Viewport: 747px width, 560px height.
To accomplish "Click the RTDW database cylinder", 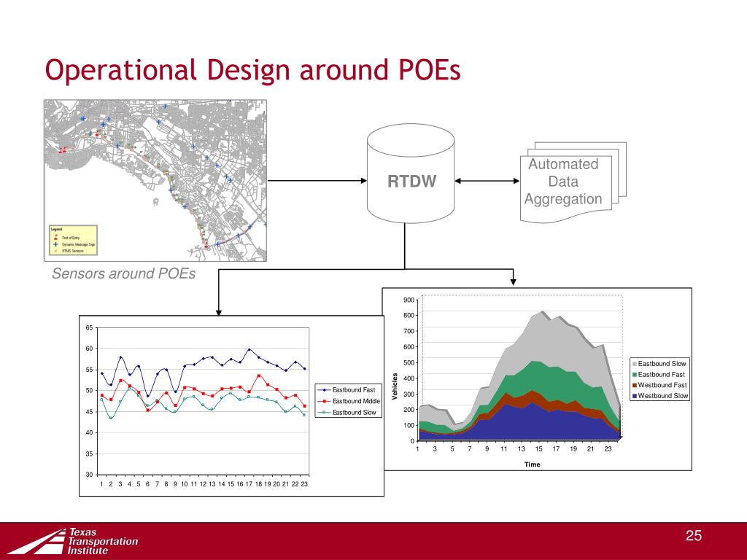I will tap(411, 174).
